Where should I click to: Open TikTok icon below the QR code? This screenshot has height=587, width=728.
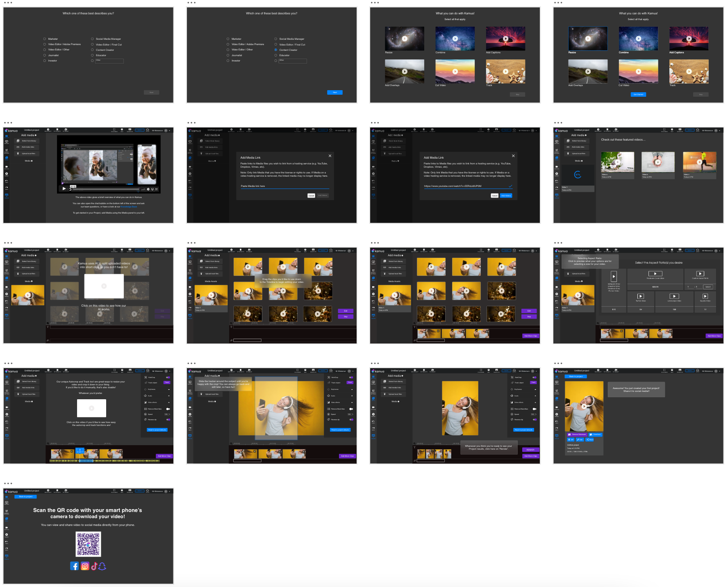pos(94,566)
